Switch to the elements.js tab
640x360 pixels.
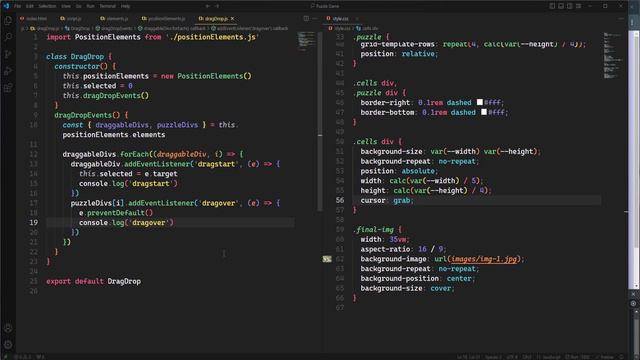click(115, 18)
